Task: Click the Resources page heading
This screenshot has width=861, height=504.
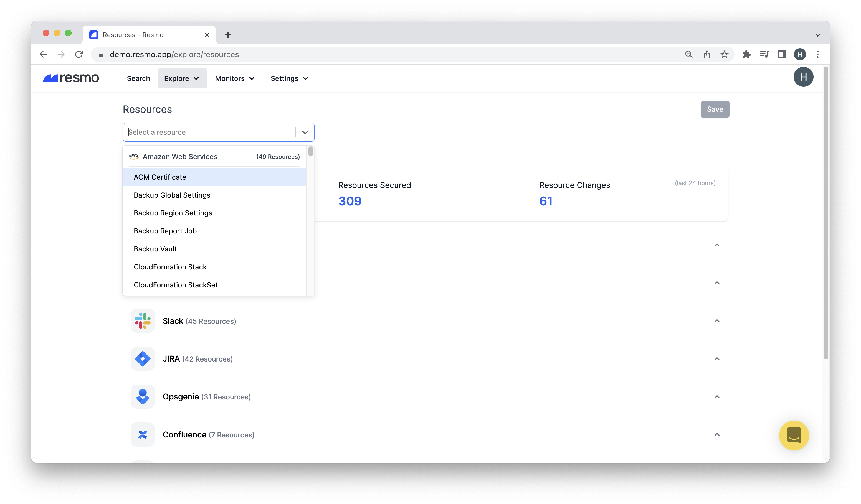Action: point(147,109)
